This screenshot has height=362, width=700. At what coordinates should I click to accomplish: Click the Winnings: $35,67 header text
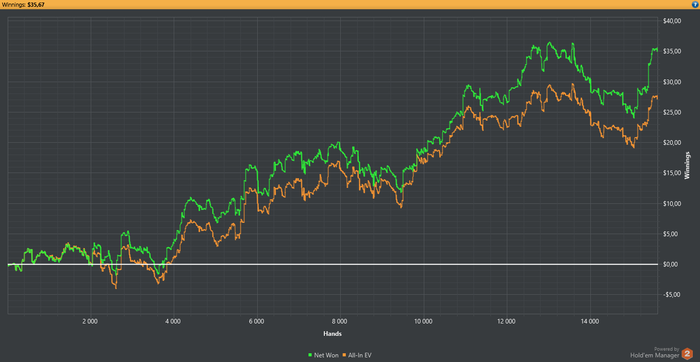22,4
